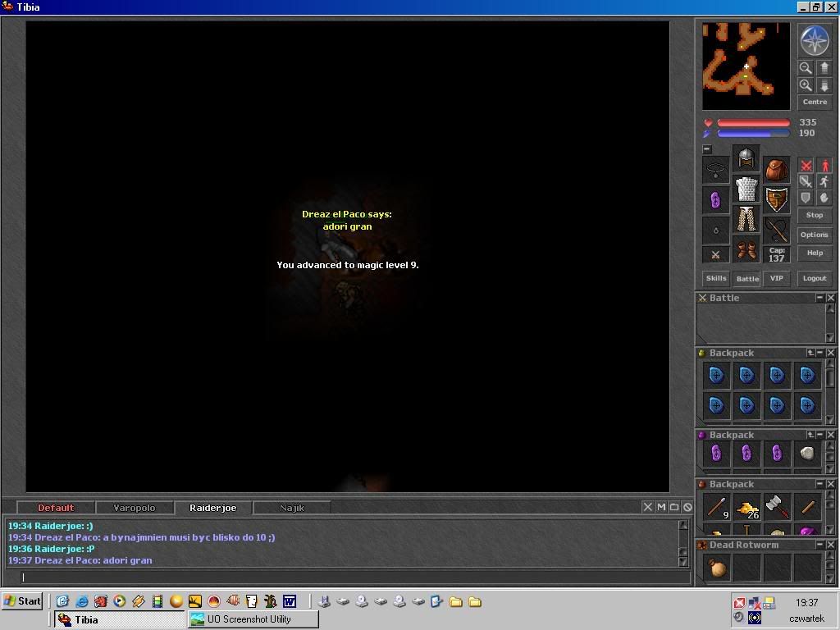Switch to the Varopolo chat tab
Viewport: 840px width, 630px height.
click(x=135, y=507)
